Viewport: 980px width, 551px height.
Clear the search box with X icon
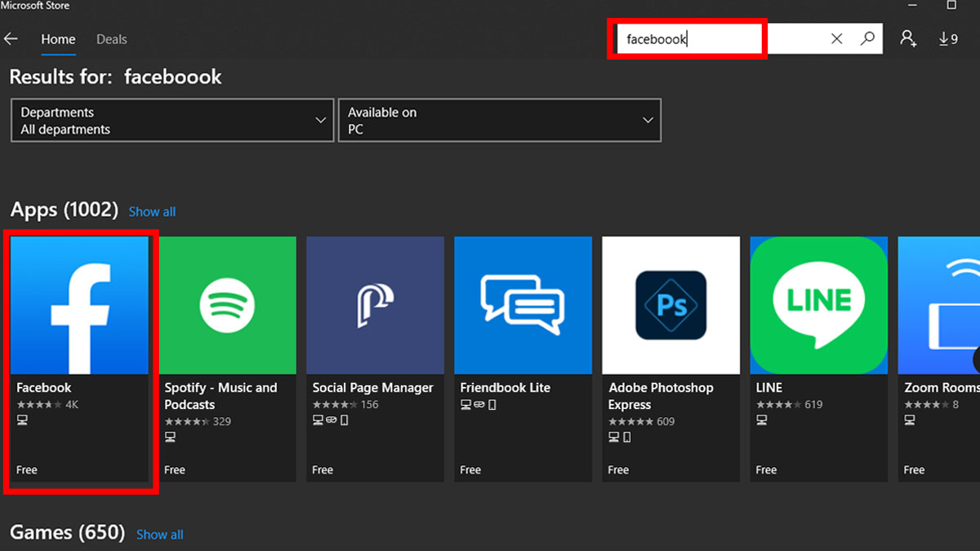click(836, 38)
